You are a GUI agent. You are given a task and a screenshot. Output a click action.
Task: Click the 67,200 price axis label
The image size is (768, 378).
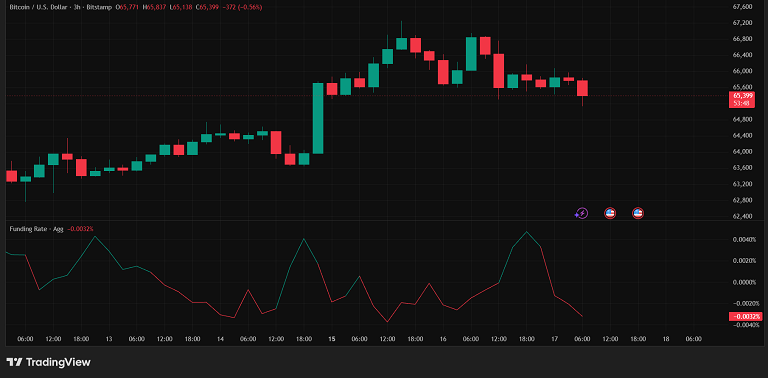coord(743,23)
